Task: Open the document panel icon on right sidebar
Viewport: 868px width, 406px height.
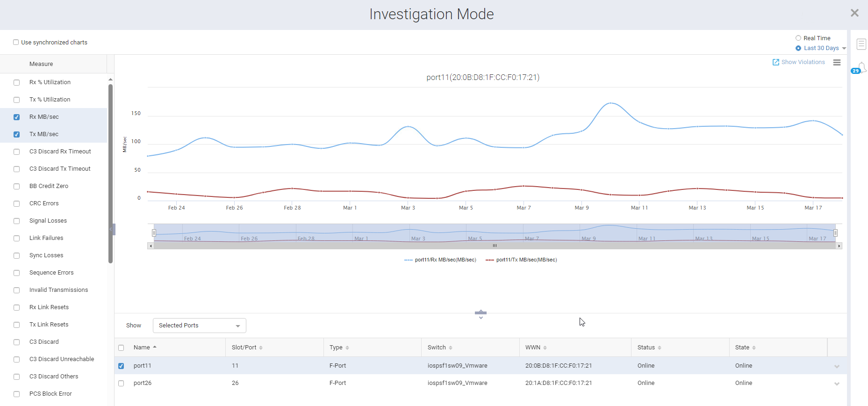Action: [x=861, y=44]
